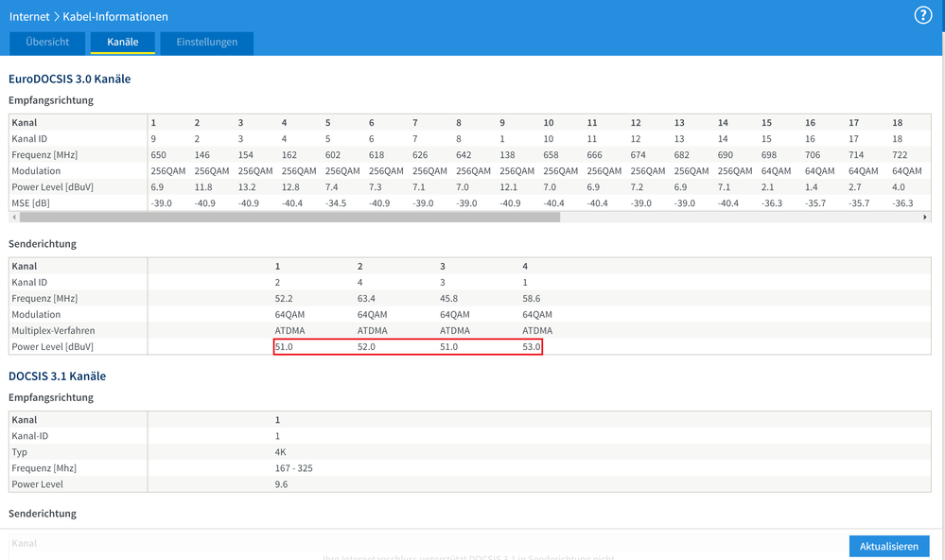
Task: Click the frequency range 167 - 325
Action: [x=293, y=468]
